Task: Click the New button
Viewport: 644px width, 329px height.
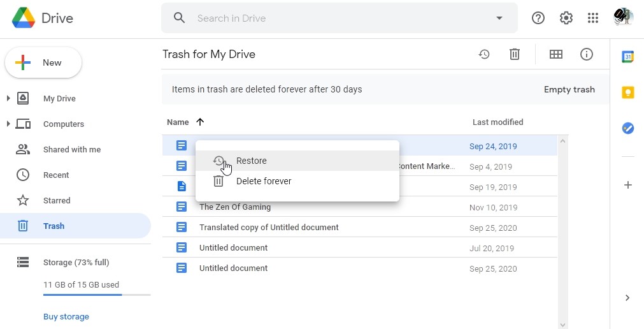Action: click(43, 62)
